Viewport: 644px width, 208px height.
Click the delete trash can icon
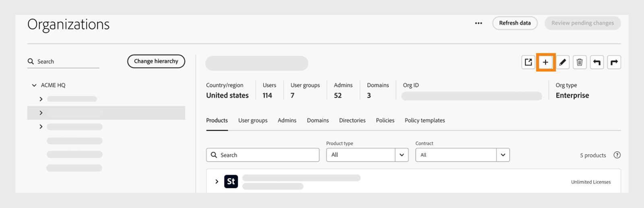pyautogui.click(x=580, y=62)
